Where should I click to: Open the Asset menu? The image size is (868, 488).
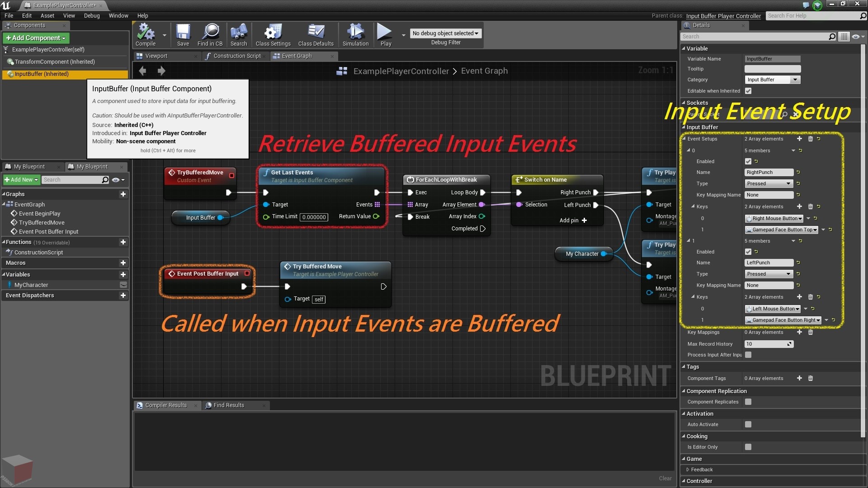coord(47,15)
